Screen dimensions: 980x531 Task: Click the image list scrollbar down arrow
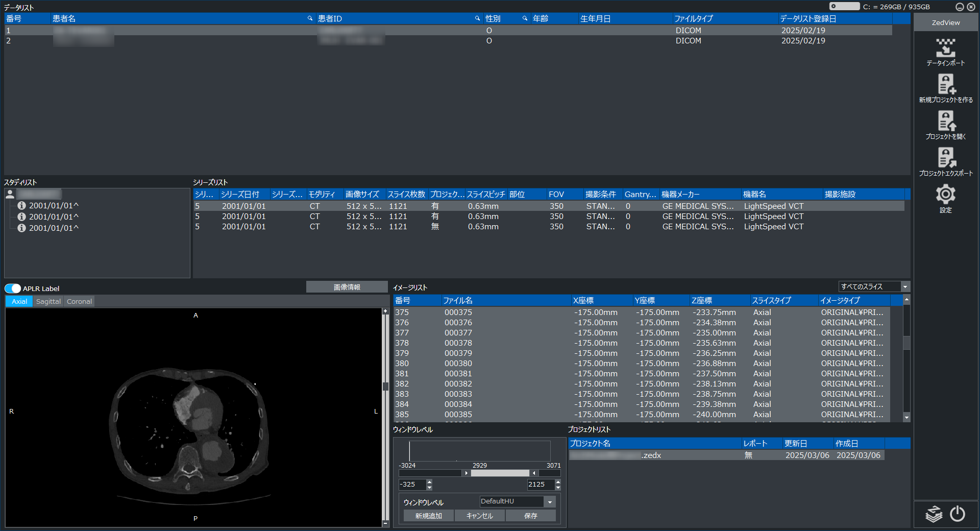[906, 418]
